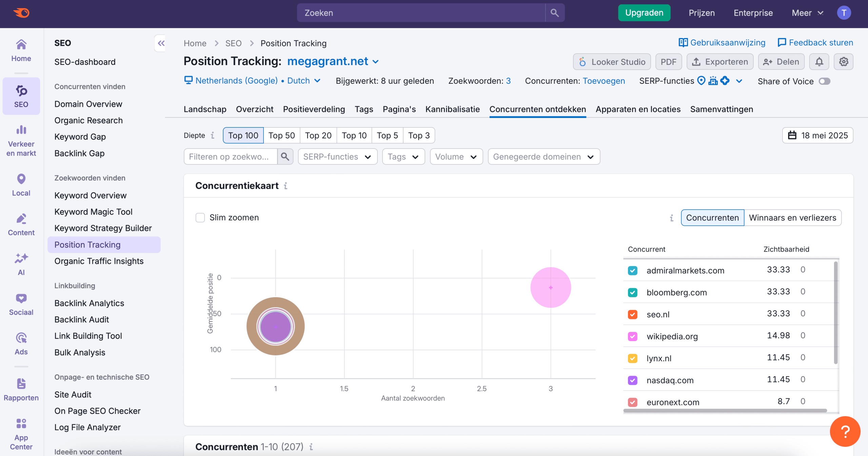Switch to Overzicht tab
The image size is (868, 456).
pos(255,109)
